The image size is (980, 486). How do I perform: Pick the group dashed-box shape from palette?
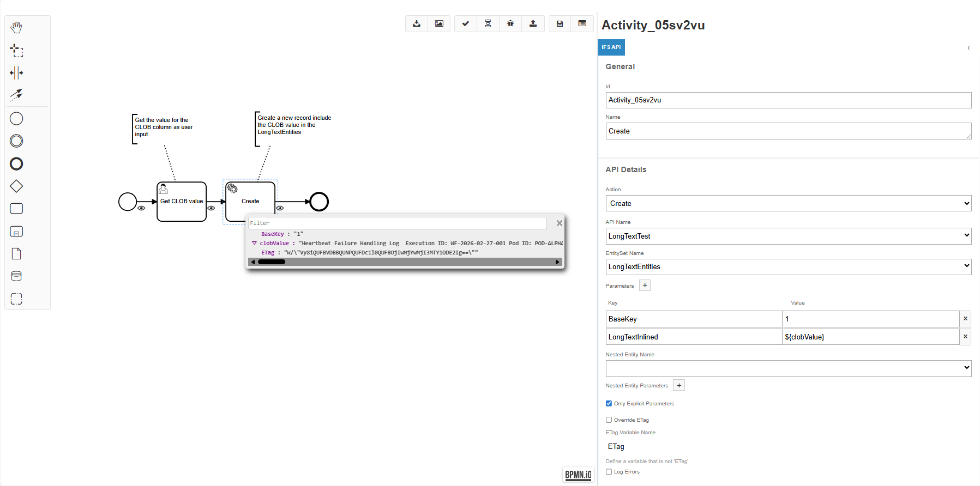(16, 299)
